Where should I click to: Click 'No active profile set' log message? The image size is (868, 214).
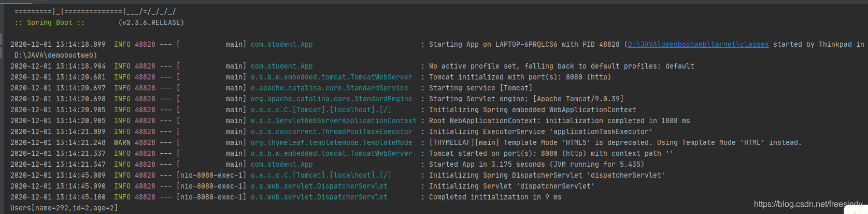pyautogui.click(x=561, y=66)
